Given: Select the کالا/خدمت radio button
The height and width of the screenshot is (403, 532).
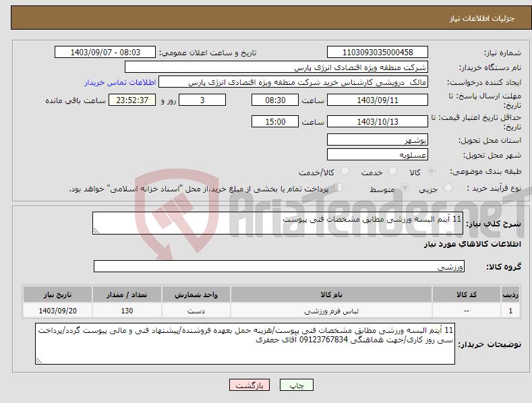Looking at the screenshot, I should click(345, 171).
